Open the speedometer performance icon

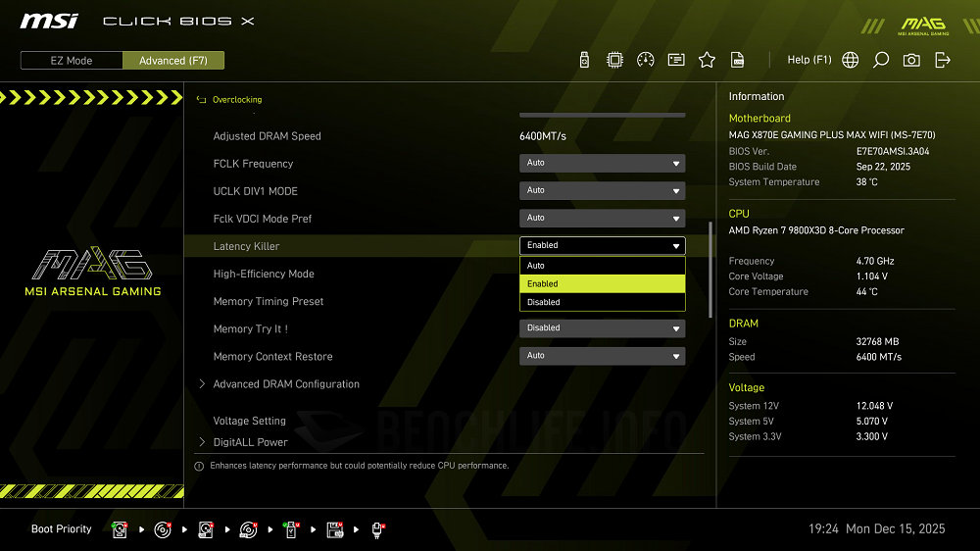[x=645, y=60]
